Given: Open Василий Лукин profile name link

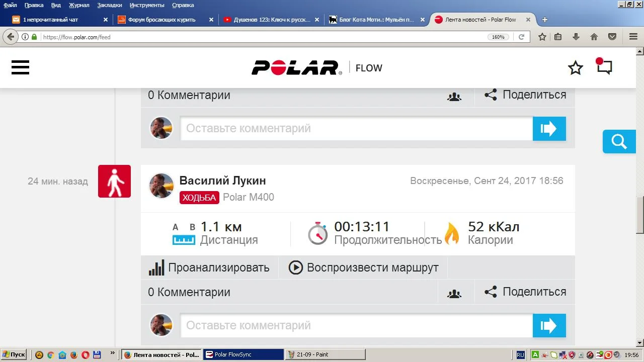Looking at the screenshot, I should click(x=222, y=180).
